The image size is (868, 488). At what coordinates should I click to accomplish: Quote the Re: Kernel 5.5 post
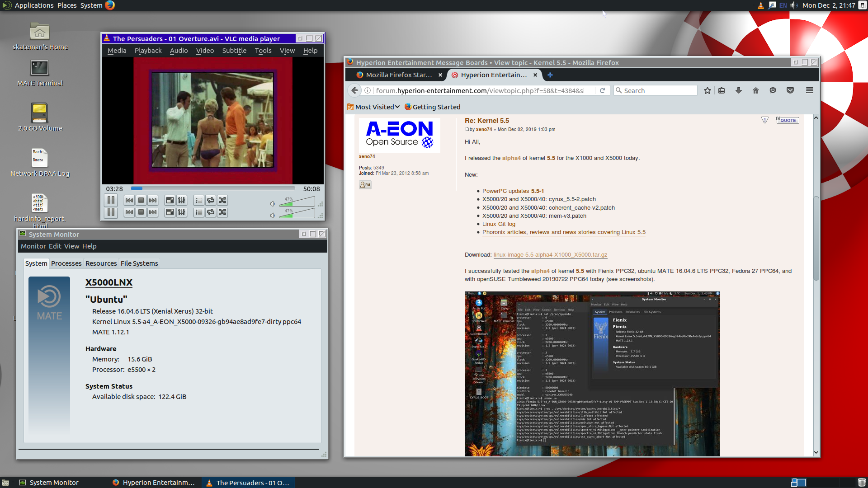point(788,120)
